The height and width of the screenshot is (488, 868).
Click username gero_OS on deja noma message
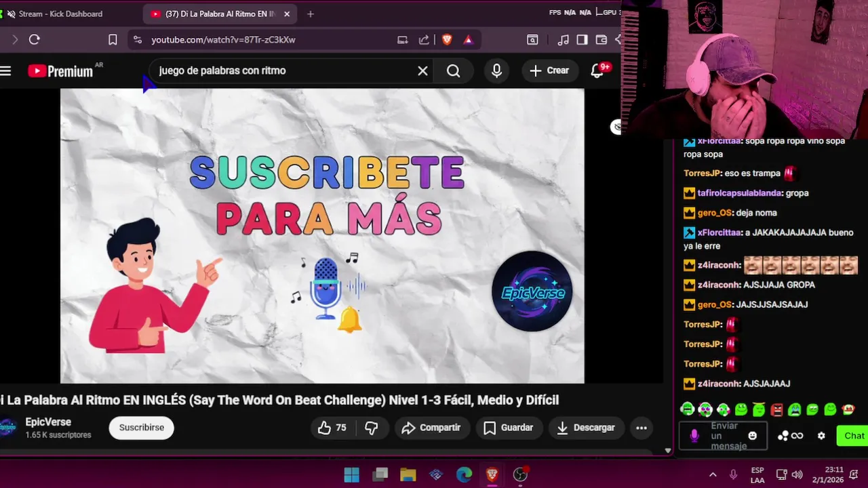click(x=715, y=213)
